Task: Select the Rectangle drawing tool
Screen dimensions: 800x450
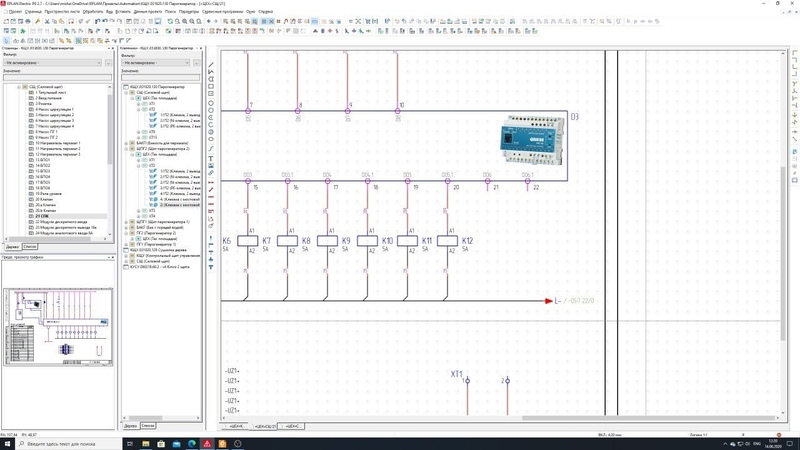Action: pos(211,87)
